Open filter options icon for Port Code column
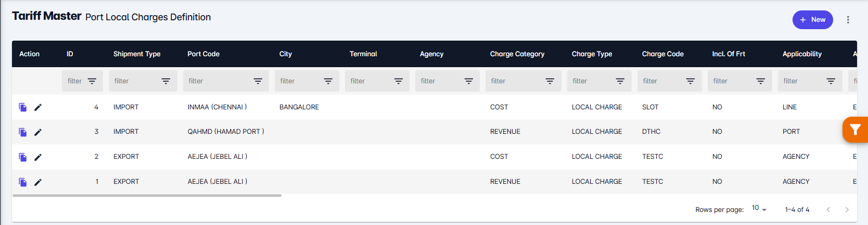Viewport: 868px width, 225px height. click(x=258, y=81)
